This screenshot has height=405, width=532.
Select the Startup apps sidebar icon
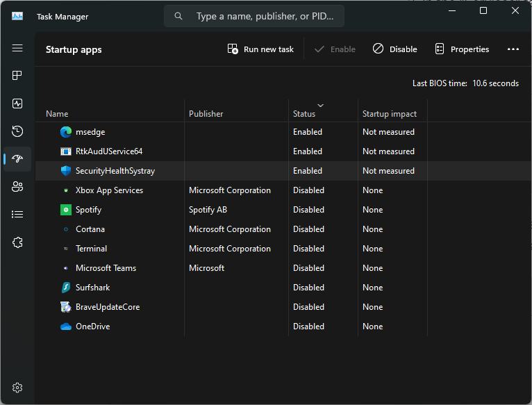[17, 159]
